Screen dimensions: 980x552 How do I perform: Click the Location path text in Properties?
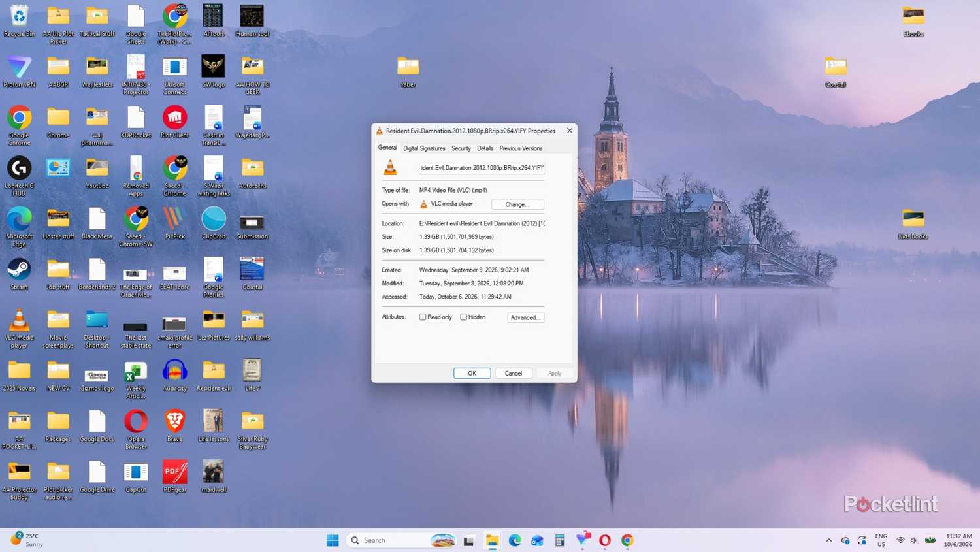(482, 223)
